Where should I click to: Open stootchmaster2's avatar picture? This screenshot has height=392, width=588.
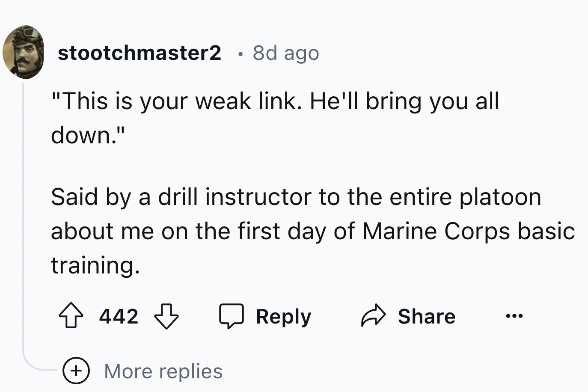24,52
